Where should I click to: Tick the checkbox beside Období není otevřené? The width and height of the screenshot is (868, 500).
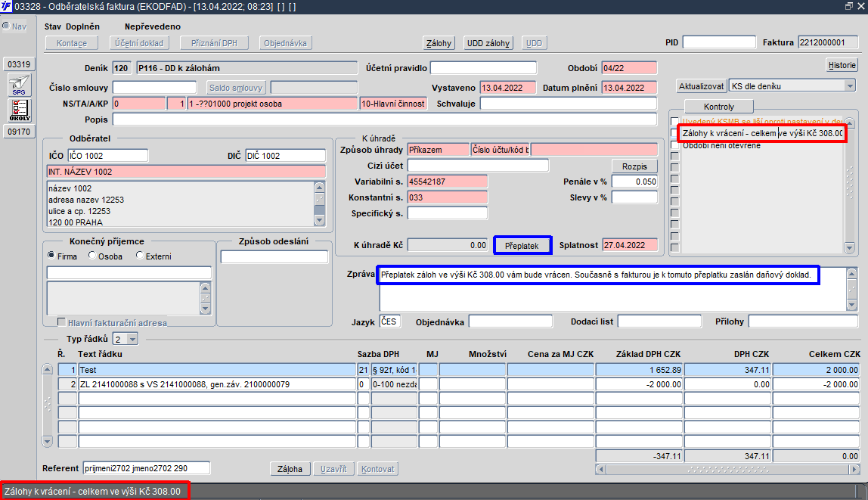coord(674,145)
